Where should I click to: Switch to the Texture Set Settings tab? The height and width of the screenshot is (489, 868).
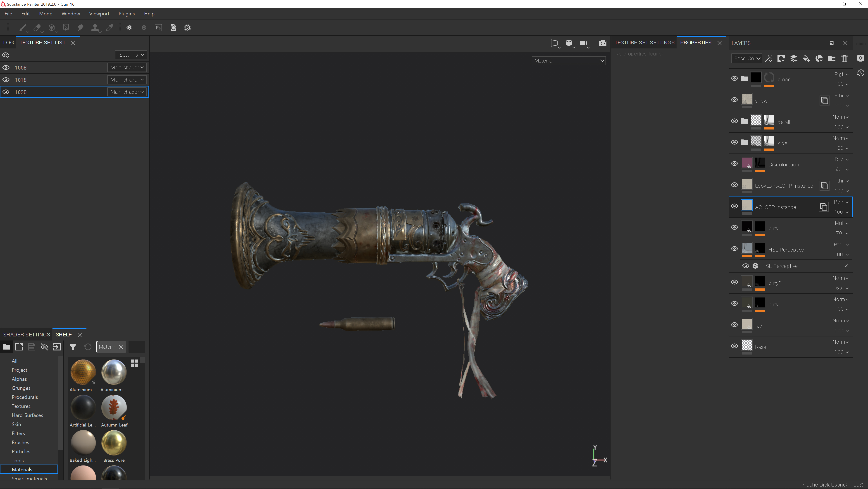pos(644,43)
